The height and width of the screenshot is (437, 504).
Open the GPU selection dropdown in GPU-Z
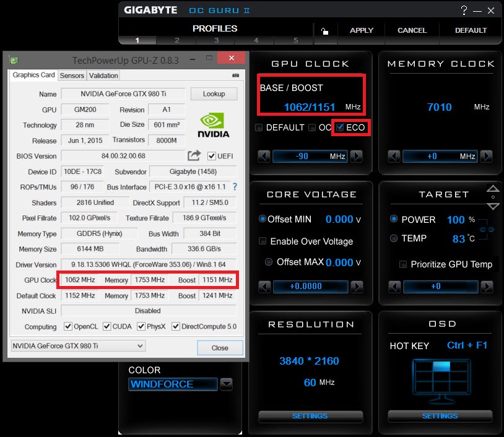pos(78,346)
